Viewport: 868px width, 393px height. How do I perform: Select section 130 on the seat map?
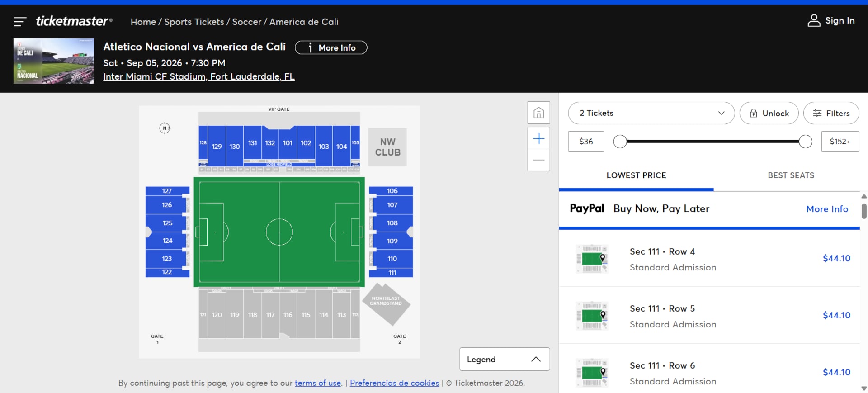(x=235, y=146)
